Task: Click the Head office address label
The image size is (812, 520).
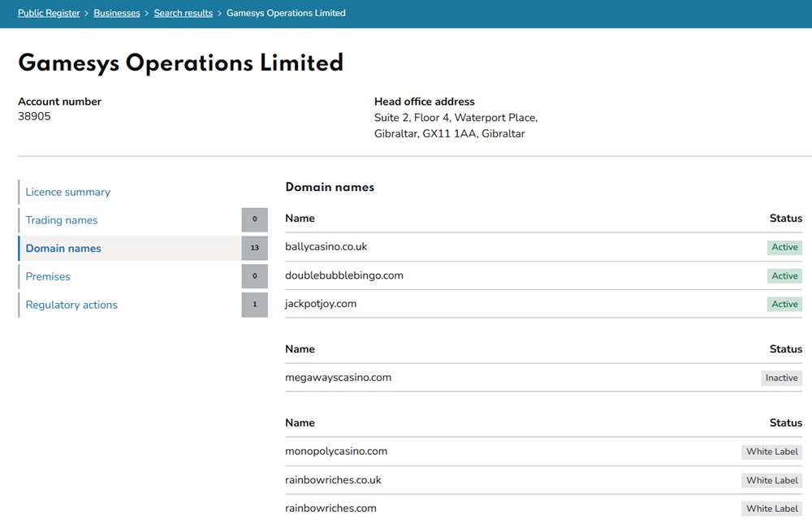Action: pyautogui.click(x=424, y=102)
